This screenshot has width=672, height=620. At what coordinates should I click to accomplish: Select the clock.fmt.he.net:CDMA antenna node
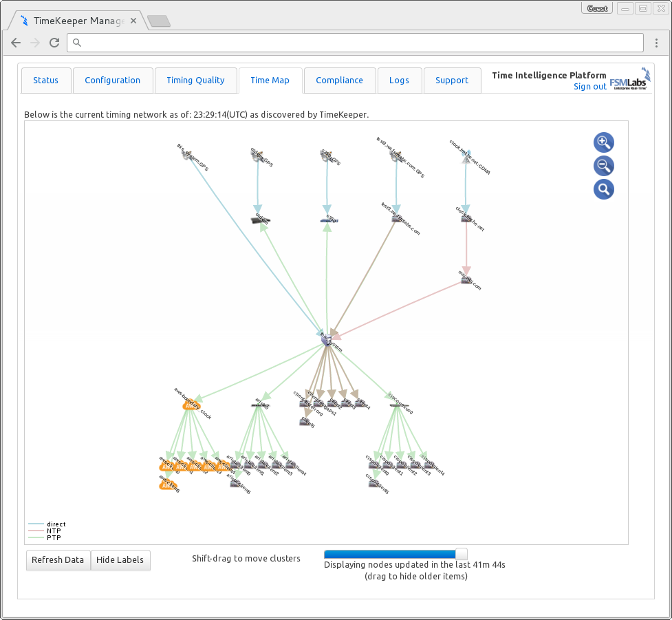click(466, 158)
